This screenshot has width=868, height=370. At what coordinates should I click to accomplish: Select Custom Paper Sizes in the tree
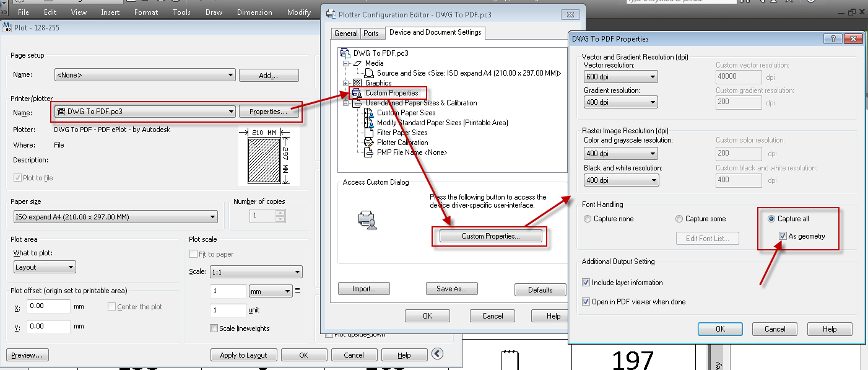click(x=406, y=113)
